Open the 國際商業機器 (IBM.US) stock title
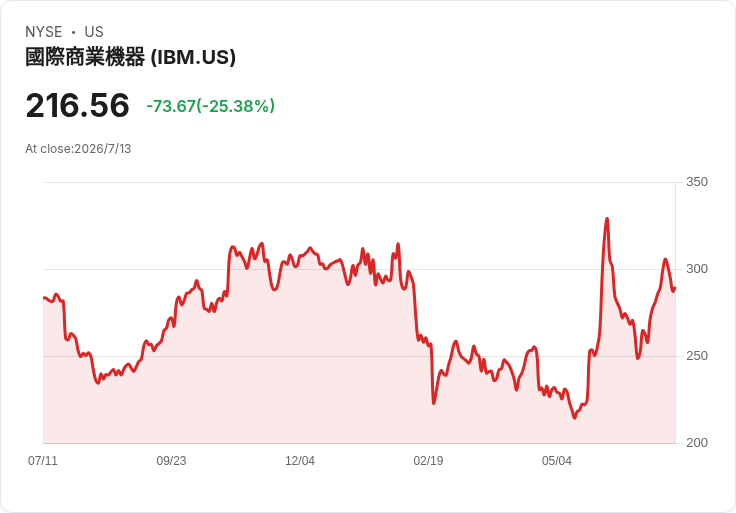Viewport: 736px width, 513px height. tap(130, 57)
